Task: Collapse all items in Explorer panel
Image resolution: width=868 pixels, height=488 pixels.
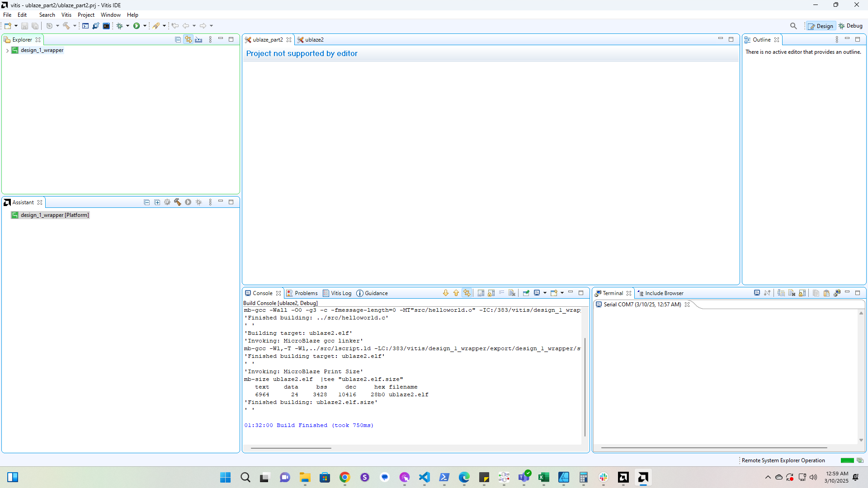Action: click(x=178, y=40)
